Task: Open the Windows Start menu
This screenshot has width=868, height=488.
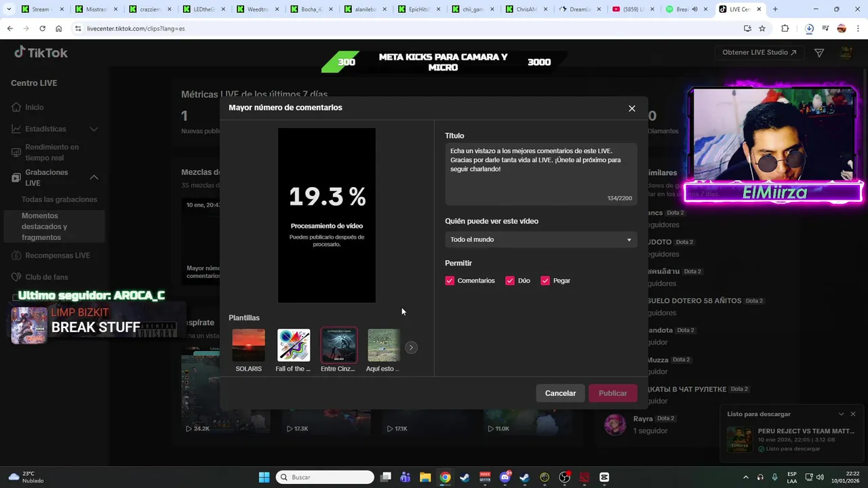Action: click(264, 477)
